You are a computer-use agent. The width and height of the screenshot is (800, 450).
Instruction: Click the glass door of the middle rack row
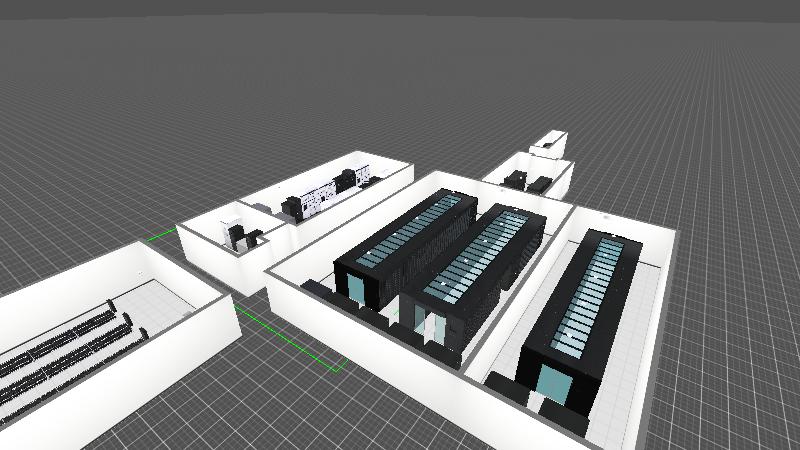(432, 325)
